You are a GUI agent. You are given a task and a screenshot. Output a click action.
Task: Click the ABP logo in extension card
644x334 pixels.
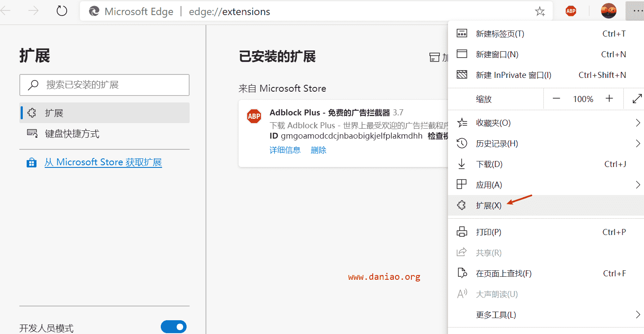(x=254, y=116)
